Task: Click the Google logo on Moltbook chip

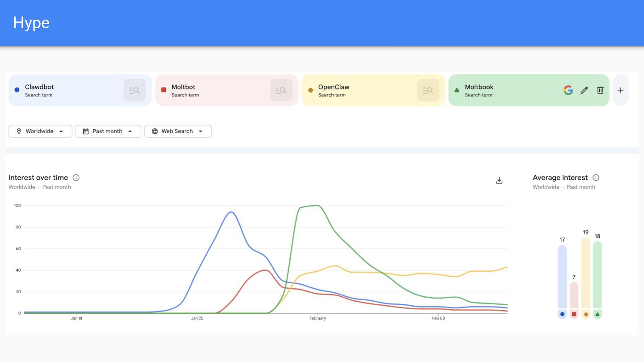Action: tap(568, 90)
